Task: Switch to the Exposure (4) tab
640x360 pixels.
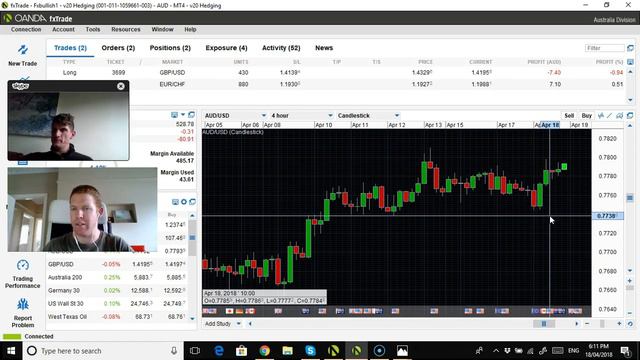Action: point(227,48)
